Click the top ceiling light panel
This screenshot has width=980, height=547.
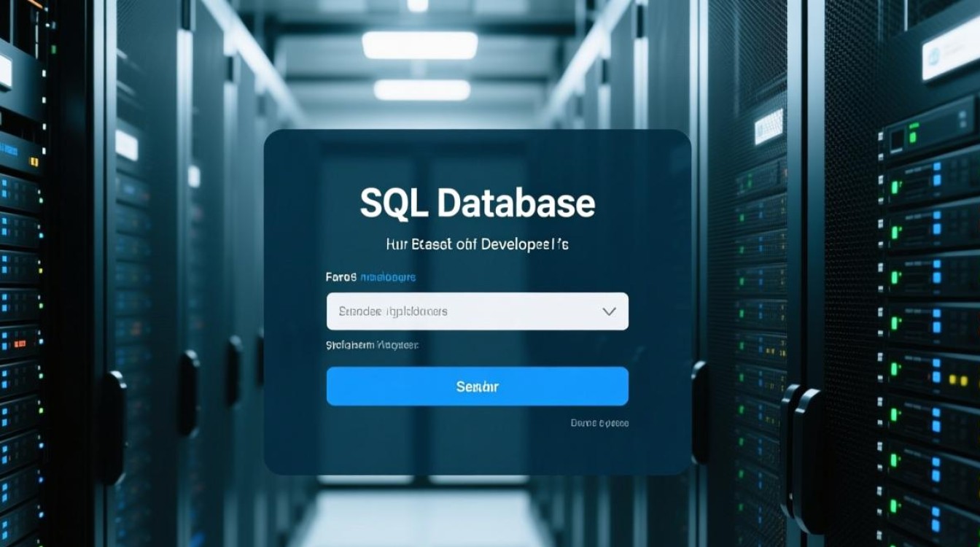420,45
